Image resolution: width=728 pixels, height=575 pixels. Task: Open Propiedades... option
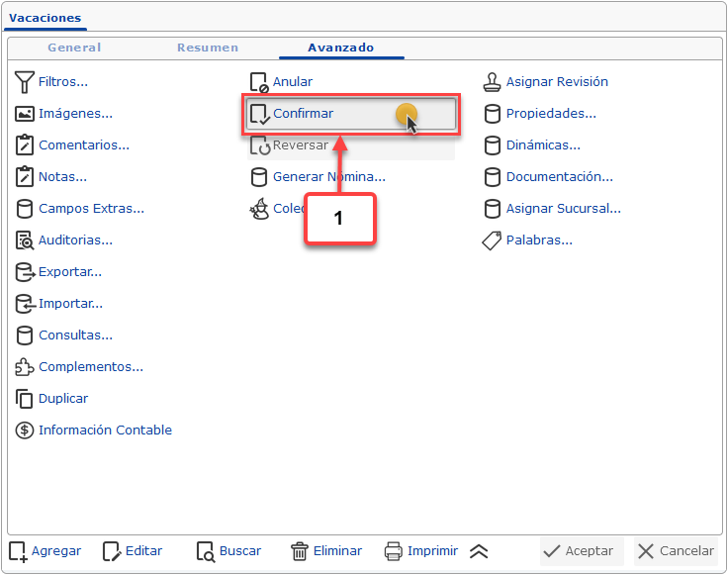click(x=551, y=114)
